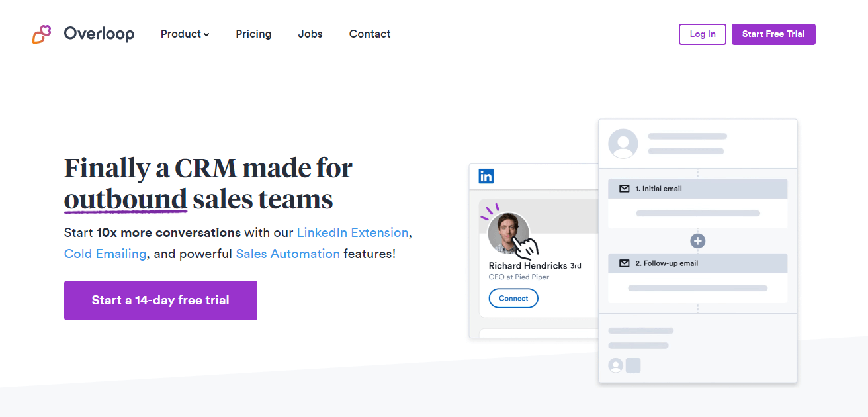
Task: Click the LinkedIn logo in the illustration
Action: pyautogui.click(x=486, y=176)
